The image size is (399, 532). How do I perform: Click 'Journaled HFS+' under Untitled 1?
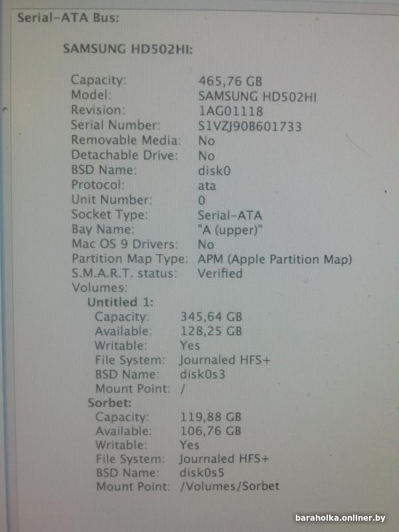pos(225,360)
